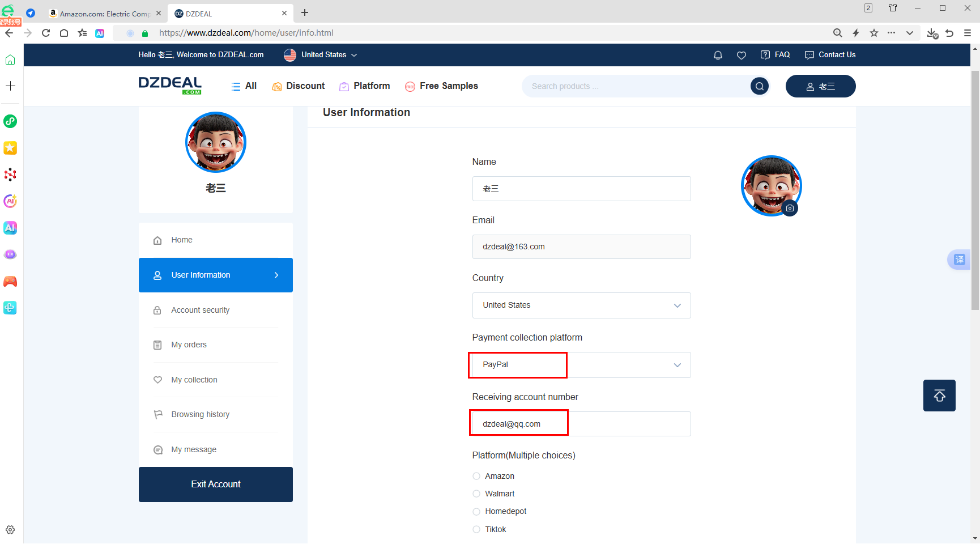980x544 pixels.
Task: Click the sidebar profile avatar image
Action: (x=216, y=142)
